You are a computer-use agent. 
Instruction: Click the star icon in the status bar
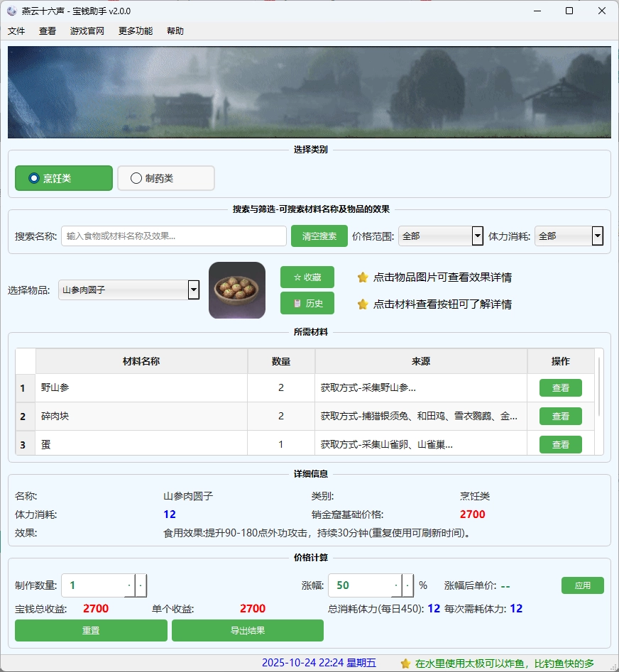click(x=405, y=663)
